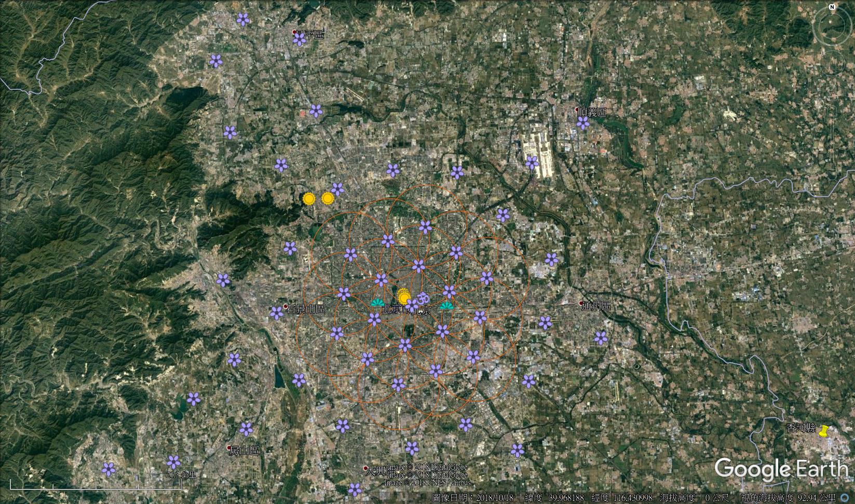Click the flower placemark beside 順義區 label
Viewport: 855px width, 504px height.
583,122
